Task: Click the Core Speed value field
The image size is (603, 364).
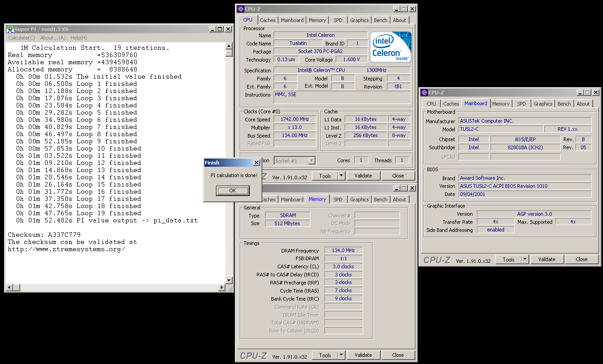Action: 295,120
